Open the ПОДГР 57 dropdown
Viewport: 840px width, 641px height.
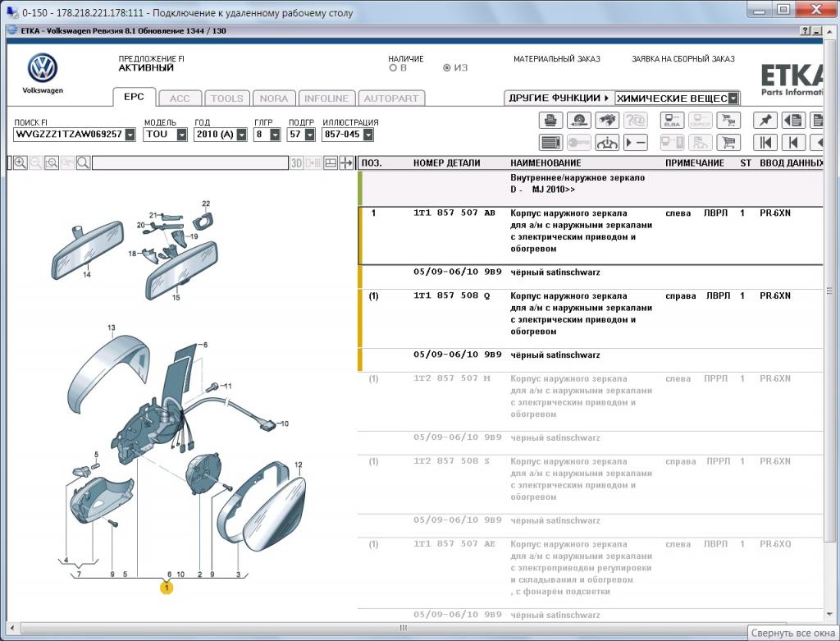click(x=309, y=135)
